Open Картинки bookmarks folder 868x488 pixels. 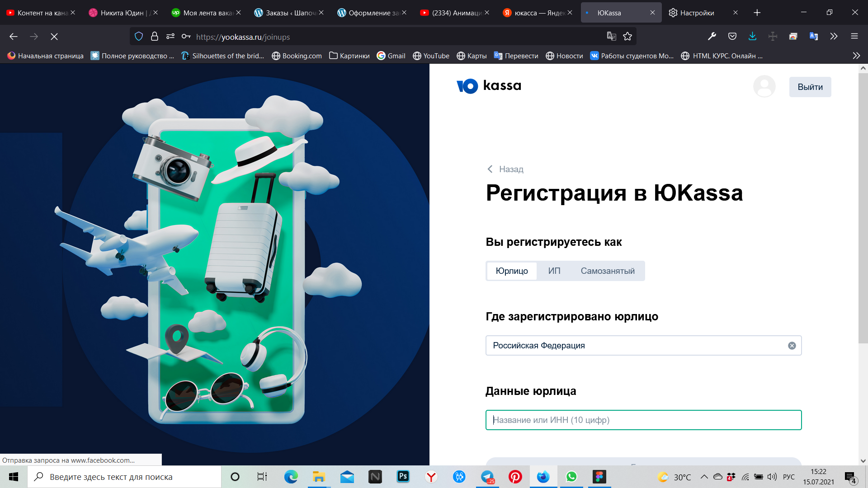coord(349,56)
